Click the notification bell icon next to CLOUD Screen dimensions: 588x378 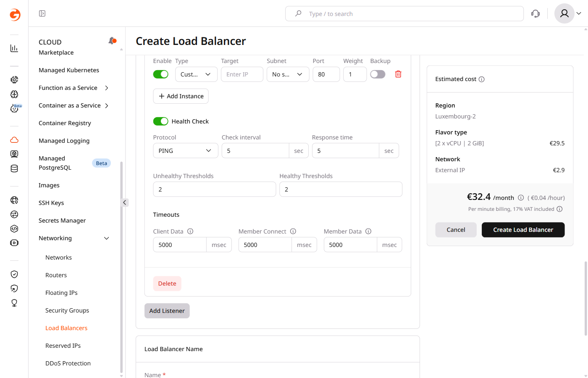click(x=112, y=41)
